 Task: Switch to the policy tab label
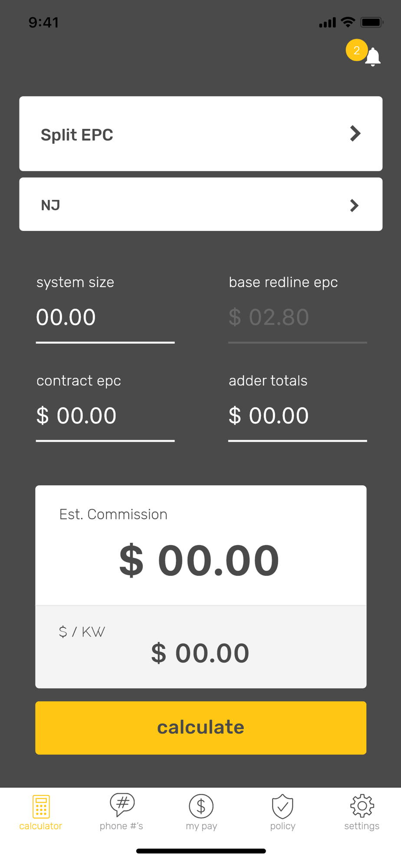pyautogui.click(x=283, y=826)
